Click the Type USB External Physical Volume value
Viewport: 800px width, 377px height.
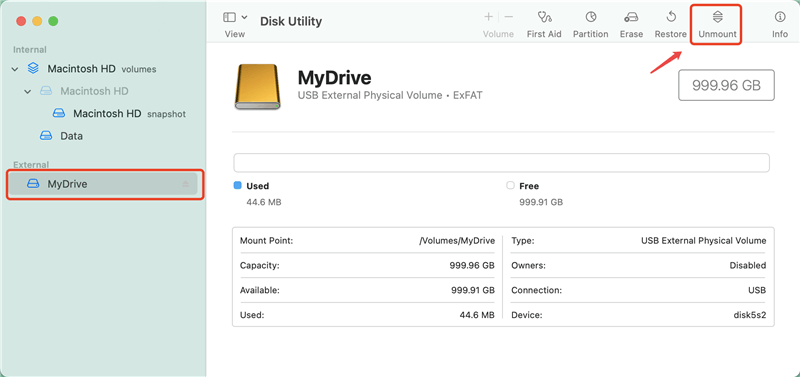(704, 241)
